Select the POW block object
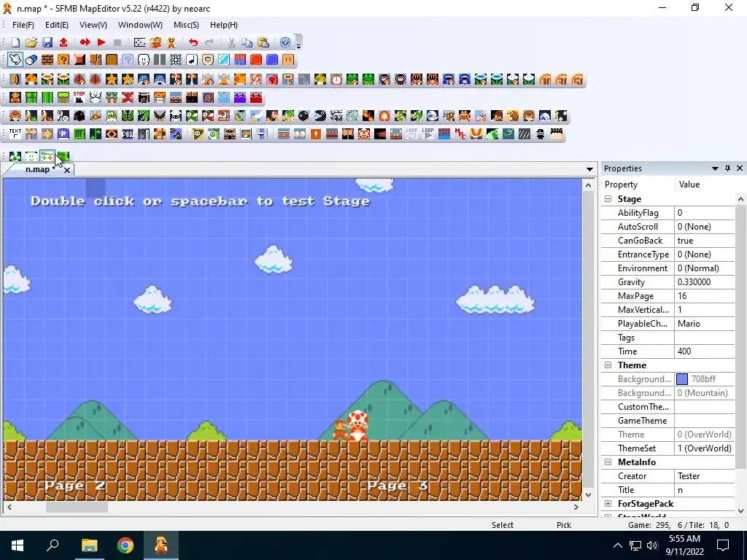The height and width of the screenshot is (560, 747). [x=128, y=134]
